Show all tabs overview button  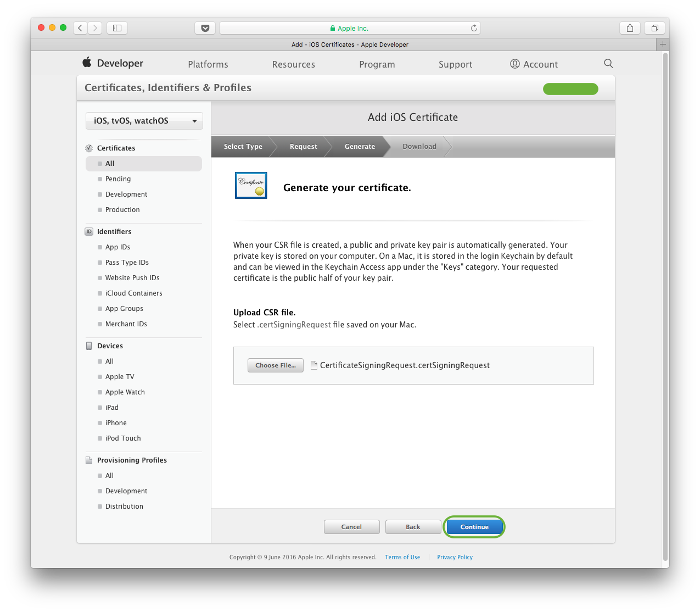654,28
